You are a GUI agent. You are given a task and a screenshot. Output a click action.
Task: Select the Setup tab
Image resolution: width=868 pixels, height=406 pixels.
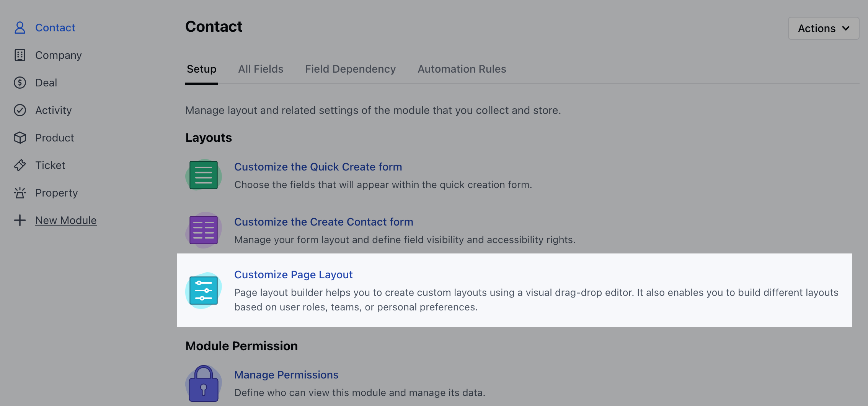202,69
